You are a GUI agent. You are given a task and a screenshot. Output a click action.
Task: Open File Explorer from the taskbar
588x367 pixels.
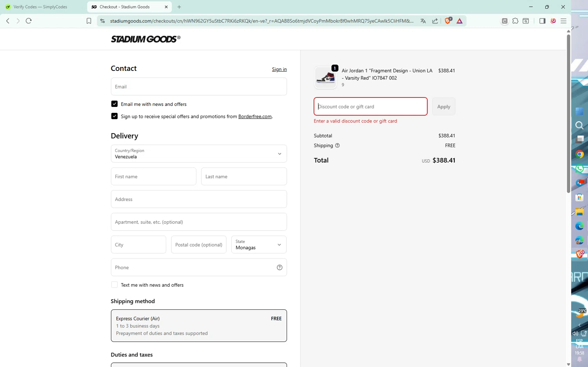[580, 212]
